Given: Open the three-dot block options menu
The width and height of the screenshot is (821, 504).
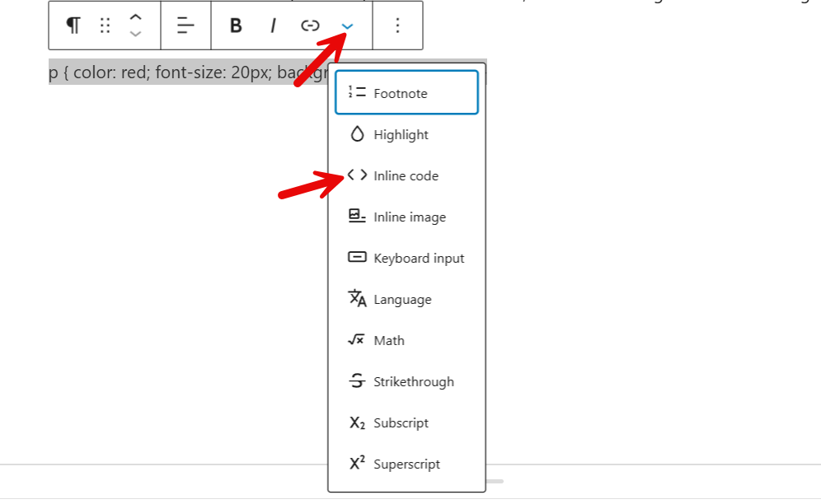Looking at the screenshot, I should [397, 26].
